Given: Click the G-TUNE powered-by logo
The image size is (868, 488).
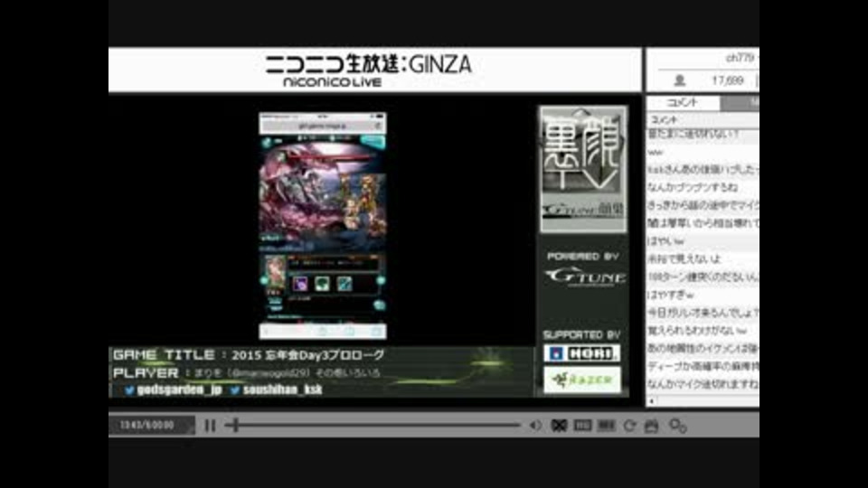Looking at the screenshot, I should pyautogui.click(x=585, y=277).
